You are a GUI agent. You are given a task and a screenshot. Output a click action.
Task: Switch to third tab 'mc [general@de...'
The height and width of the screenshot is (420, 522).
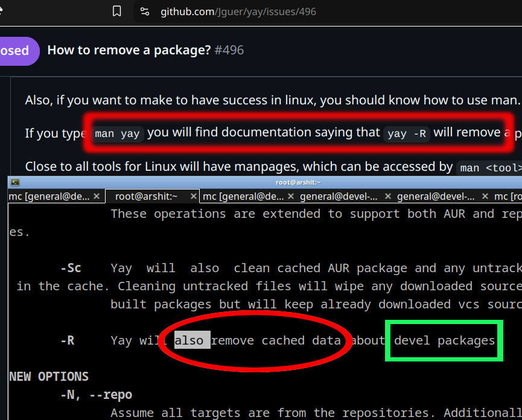(x=243, y=196)
